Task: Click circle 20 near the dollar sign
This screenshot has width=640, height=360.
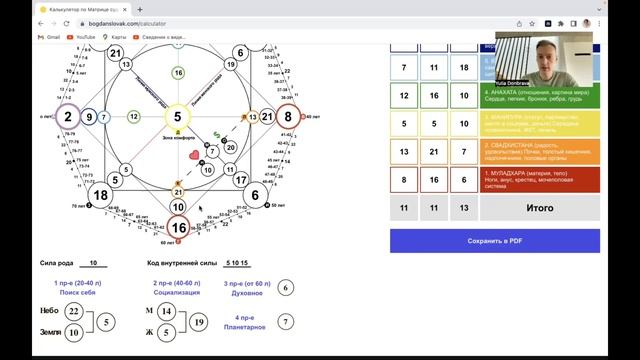Action: (x=231, y=147)
